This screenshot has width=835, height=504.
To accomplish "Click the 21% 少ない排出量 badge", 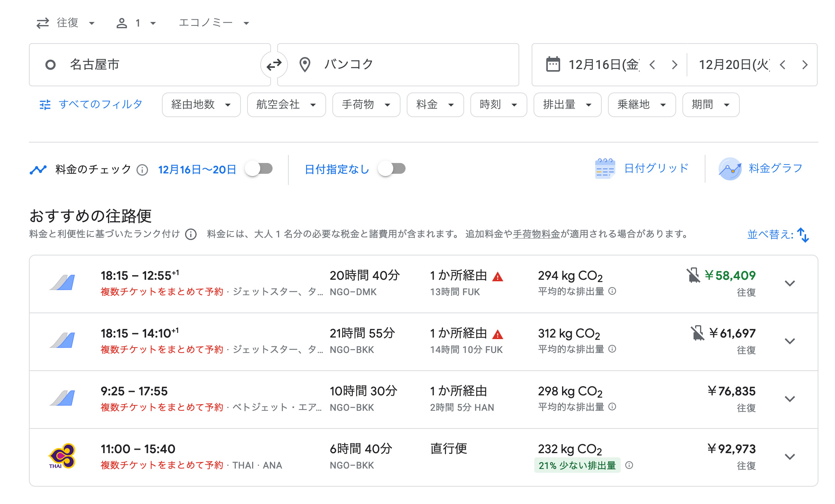I will point(577,465).
